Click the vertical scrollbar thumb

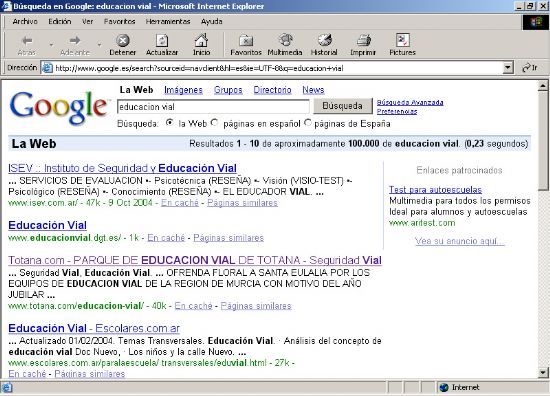pos(543,141)
